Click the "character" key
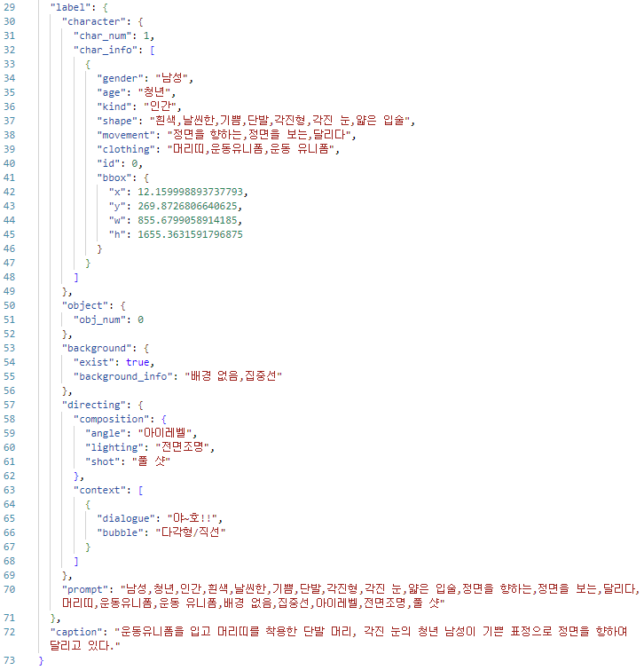 97,21
